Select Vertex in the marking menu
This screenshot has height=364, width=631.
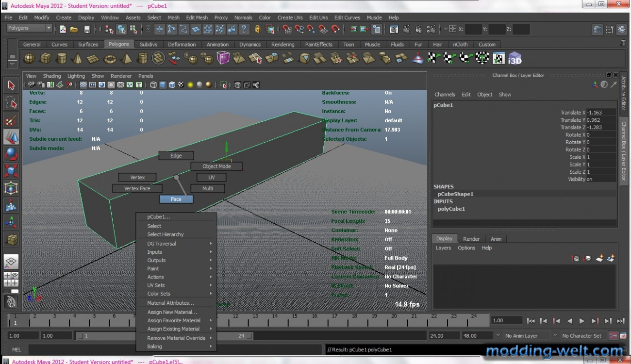coord(137,177)
